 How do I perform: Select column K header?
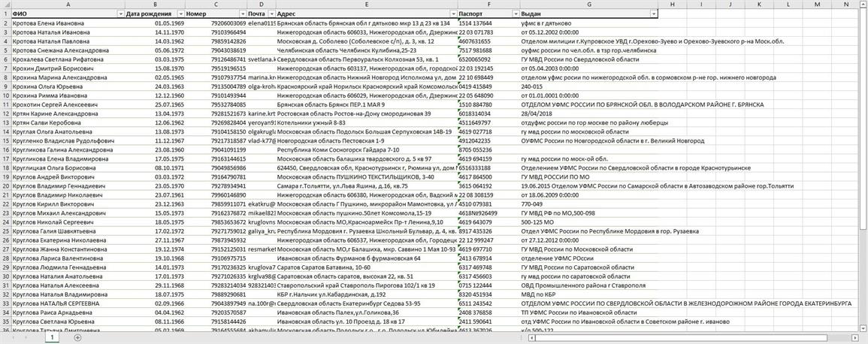coord(759,5)
